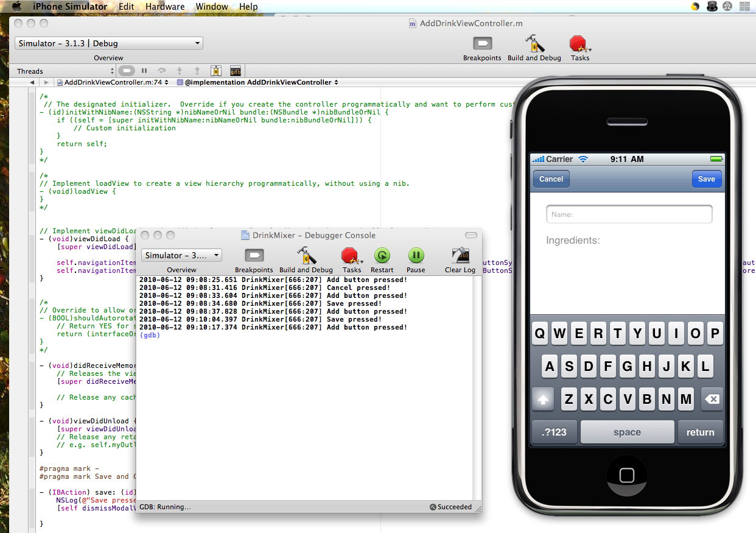The image size is (756, 533).
Task: Tap the space bar on the iPhone keyboard
Action: (x=627, y=432)
